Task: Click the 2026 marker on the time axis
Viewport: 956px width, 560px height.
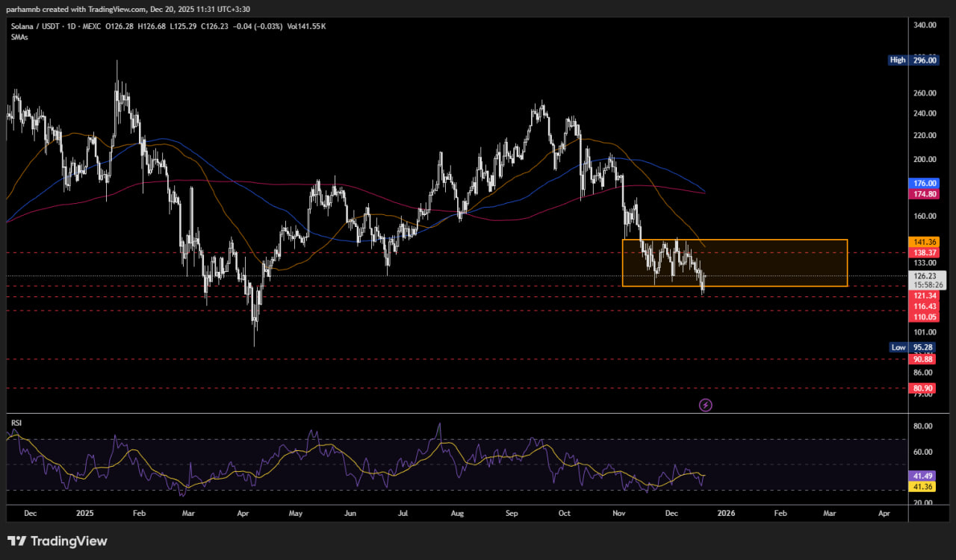Action: click(725, 514)
